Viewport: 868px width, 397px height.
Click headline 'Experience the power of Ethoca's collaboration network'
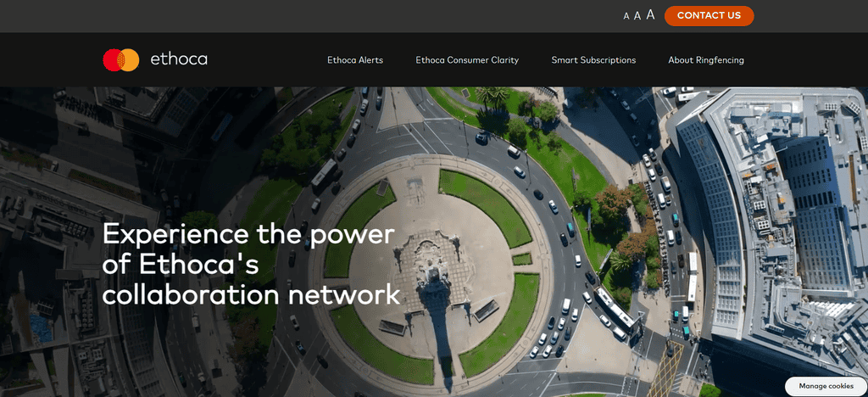pyautogui.click(x=251, y=264)
